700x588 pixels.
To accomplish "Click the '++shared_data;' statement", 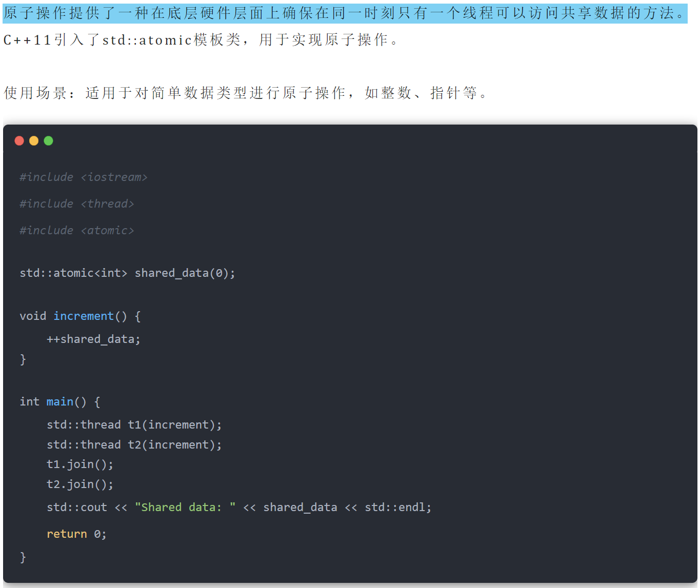I will click(93, 339).
